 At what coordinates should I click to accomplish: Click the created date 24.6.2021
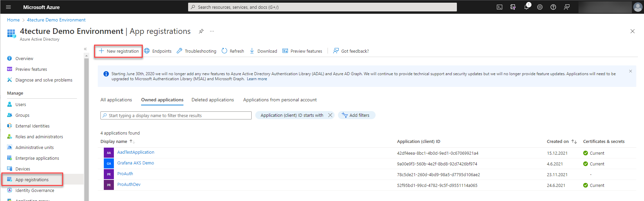(556, 186)
